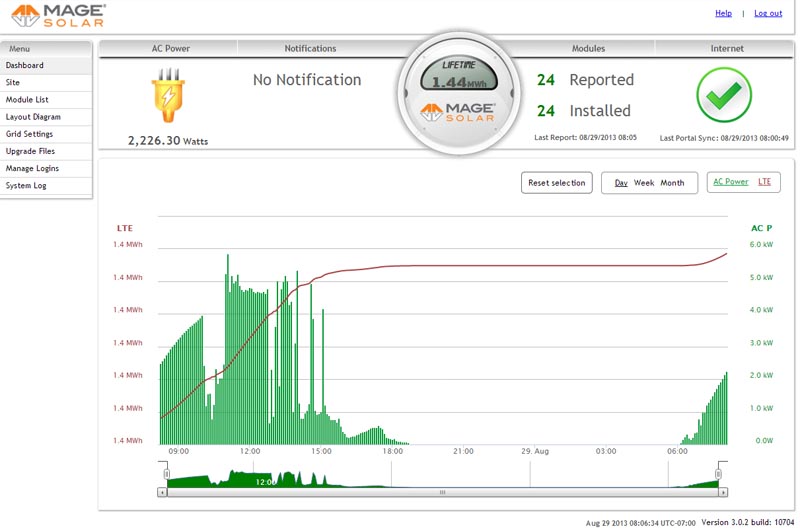The height and width of the screenshot is (531, 800).
Task: Toggle the LTE chart series
Action: coord(764,182)
